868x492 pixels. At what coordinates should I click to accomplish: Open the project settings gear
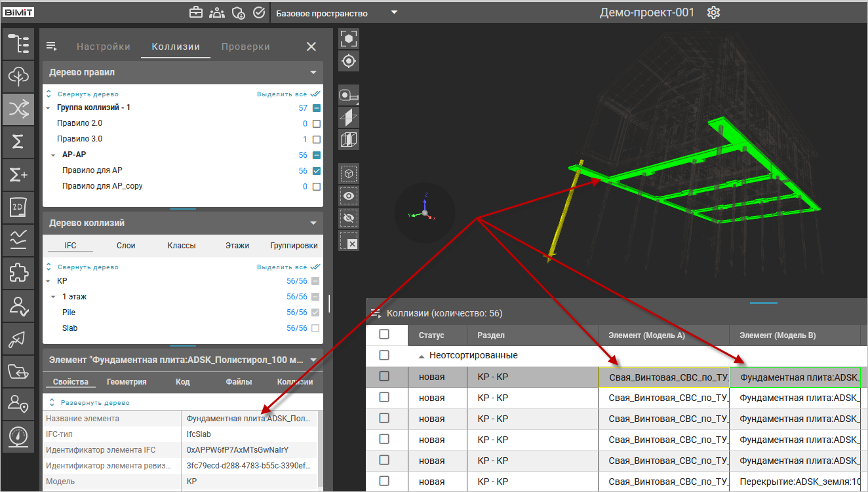(714, 13)
